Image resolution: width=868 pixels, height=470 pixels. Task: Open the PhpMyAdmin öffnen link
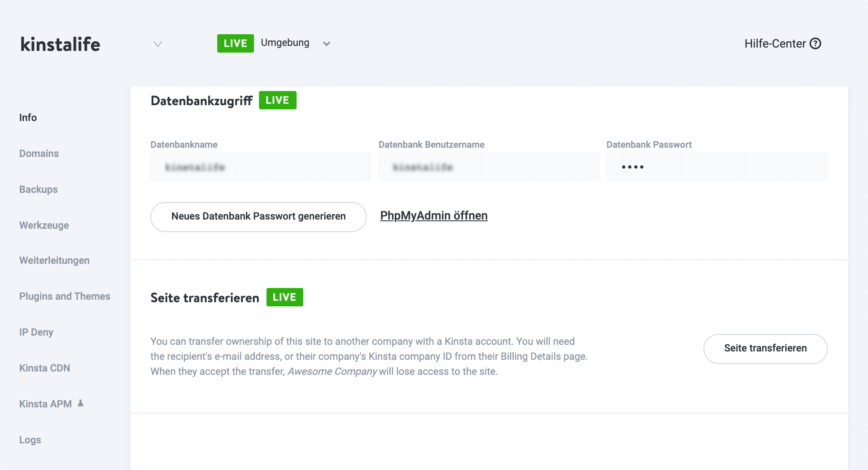pyautogui.click(x=434, y=216)
